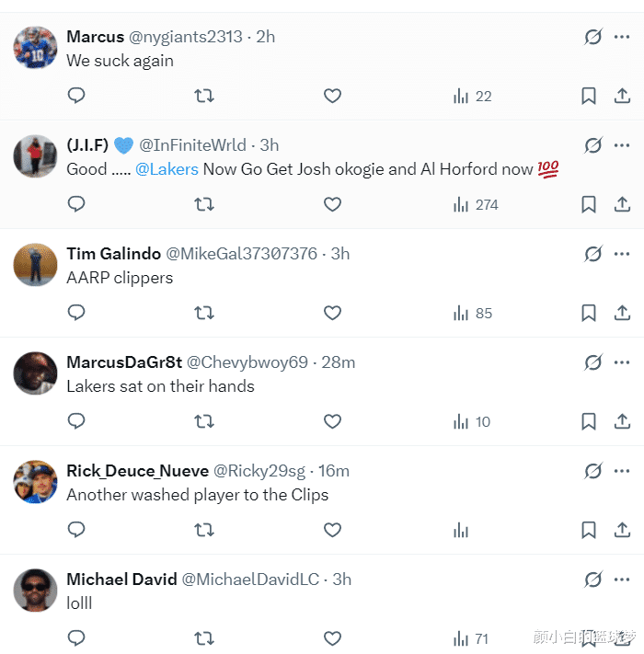
Task: Open three-dot menu on Michael David's tweet
Action: [623, 579]
